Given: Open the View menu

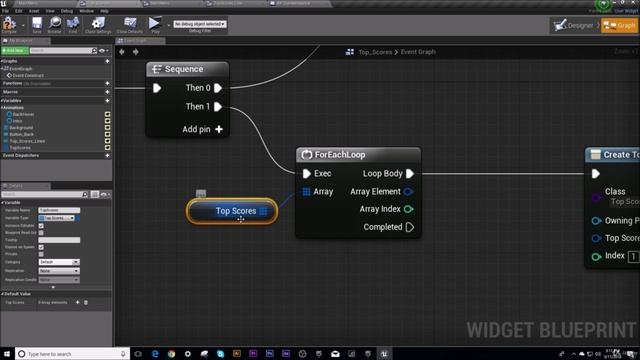Looking at the screenshot, I should (50, 11).
